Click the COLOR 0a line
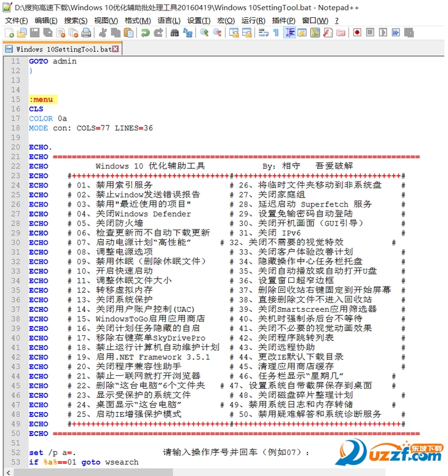This screenshot has width=448, height=476. coord(48,119)
